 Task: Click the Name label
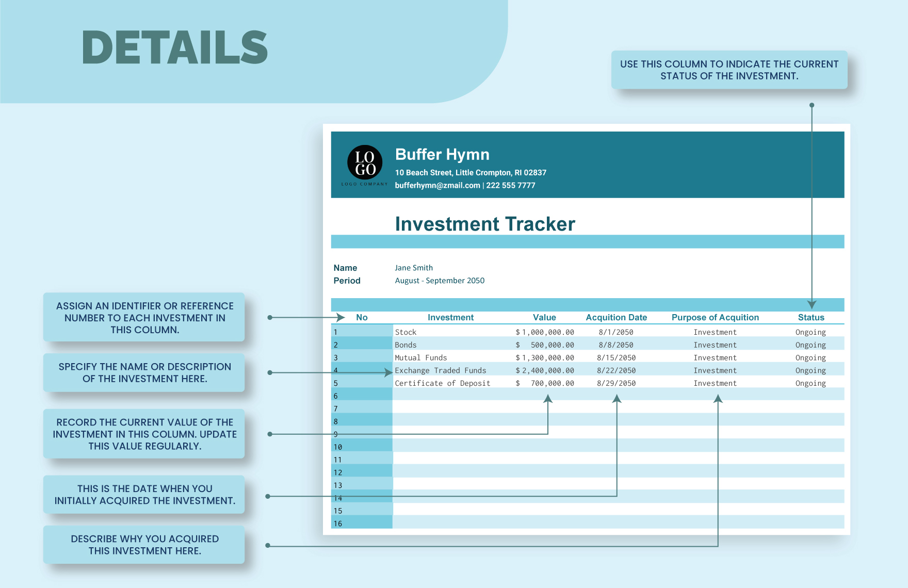(345, 268)
